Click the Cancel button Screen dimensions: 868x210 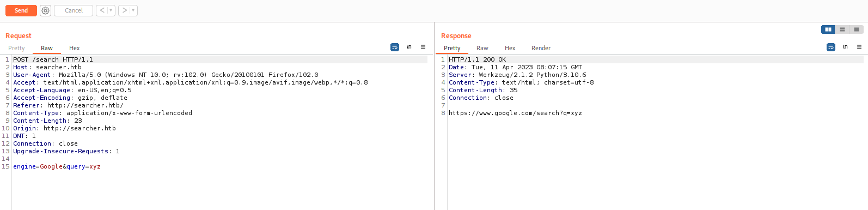pos(74,10)
